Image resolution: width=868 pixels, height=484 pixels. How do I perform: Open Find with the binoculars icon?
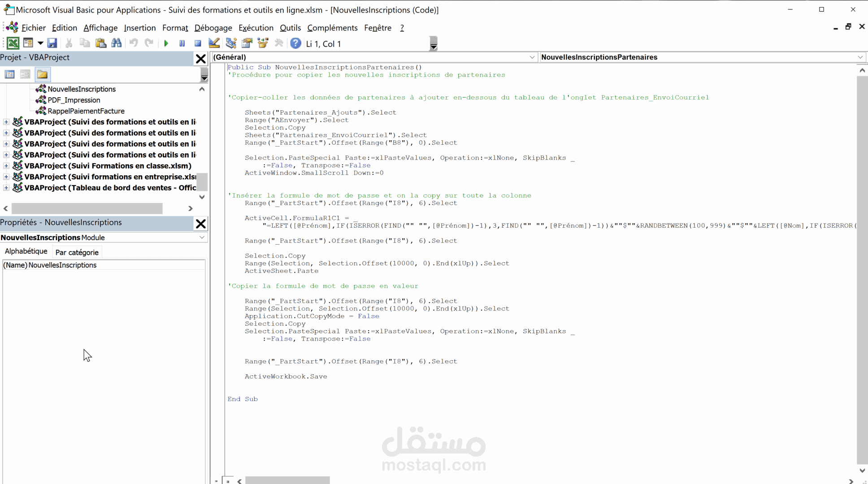(x=117, y=43)
